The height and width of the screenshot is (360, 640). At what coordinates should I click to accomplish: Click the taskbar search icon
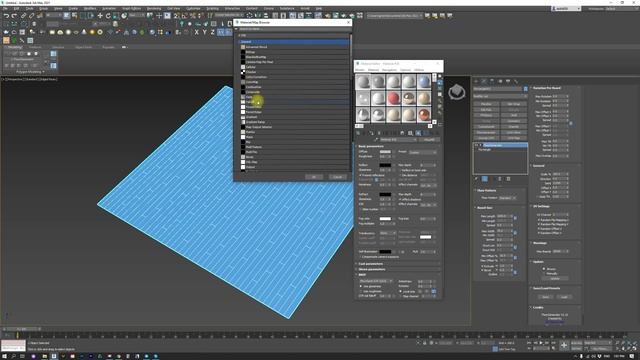tap(13, 356)
